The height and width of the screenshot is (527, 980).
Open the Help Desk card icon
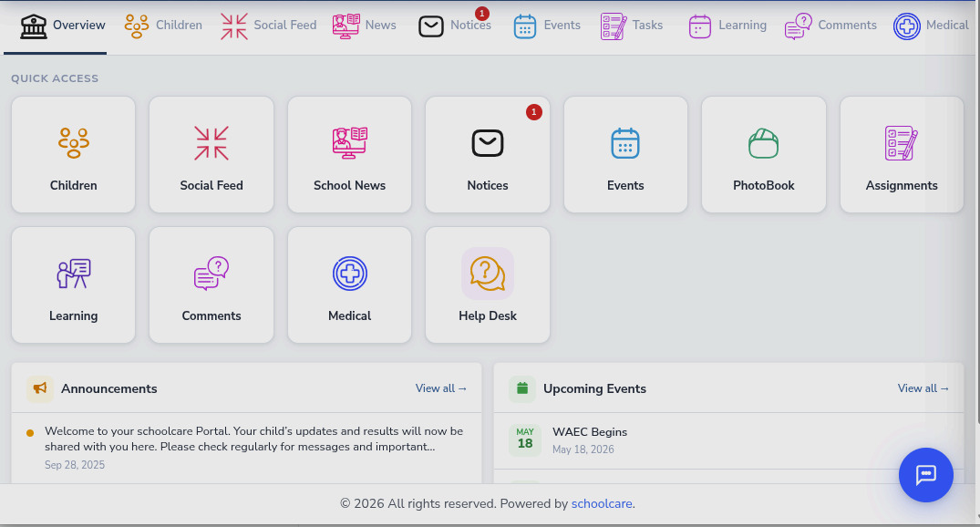pyautogui.click(x=488, y=274)
